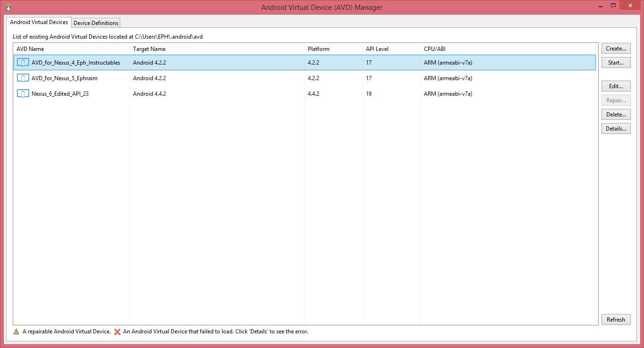Click the device icon beside AVD_for_Nexus_5_Ephraim
The image size is (644, 348).
pos(23,77)
